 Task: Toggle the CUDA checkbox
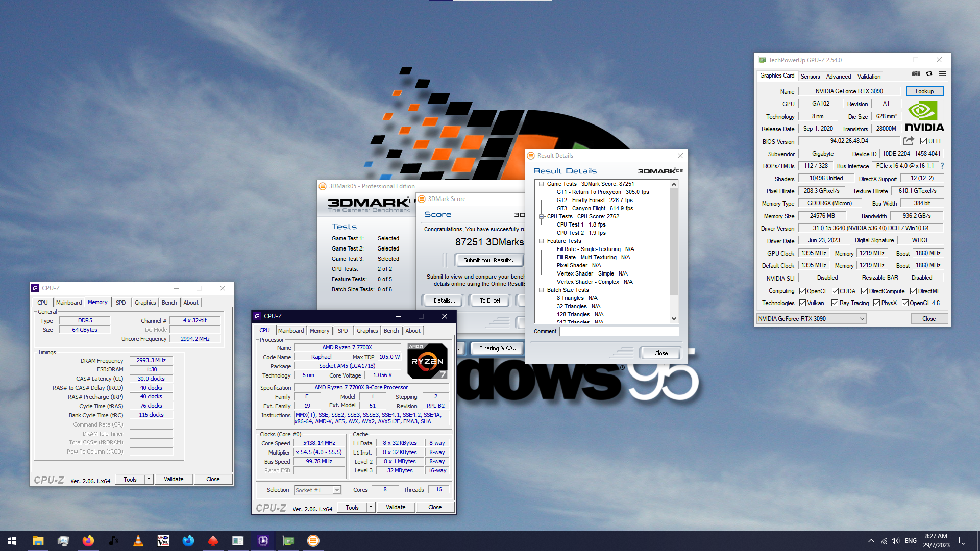835,291
